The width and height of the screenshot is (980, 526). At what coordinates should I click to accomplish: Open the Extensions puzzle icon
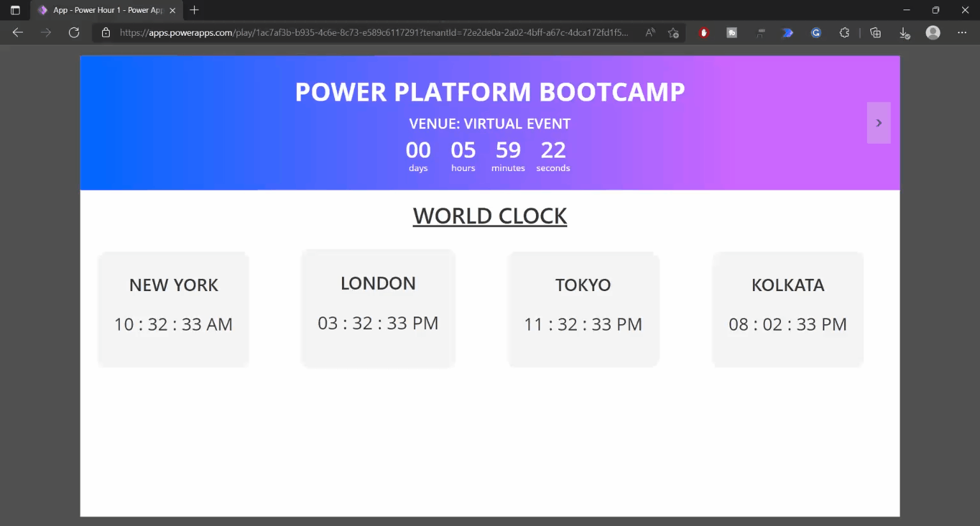point(844,33)
